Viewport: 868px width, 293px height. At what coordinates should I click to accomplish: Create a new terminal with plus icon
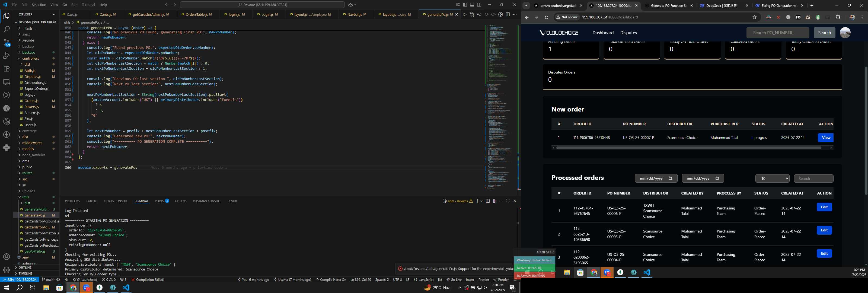(x=477, y=201)
